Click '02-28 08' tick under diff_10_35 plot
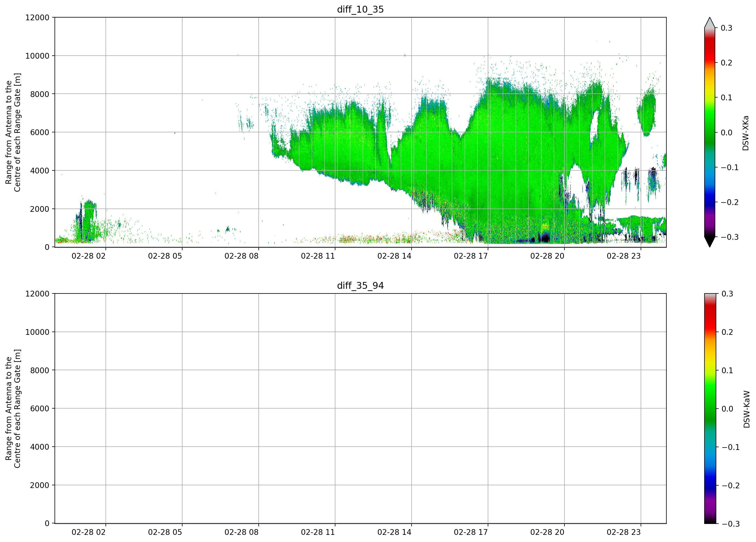This screenshot has height=542, width=756. coord(241,256)
